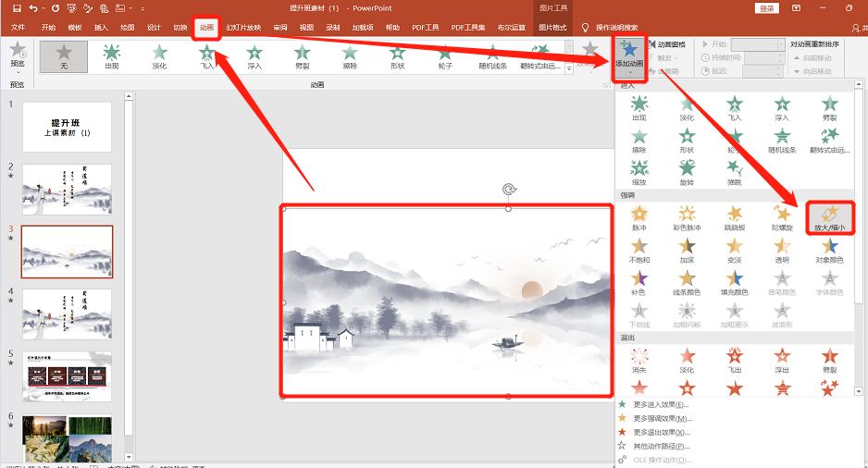Choose 出现 effect in the ribbon gallery
Image resolution: width=868 pixels, height=468 pixels.
pos(111,56)
